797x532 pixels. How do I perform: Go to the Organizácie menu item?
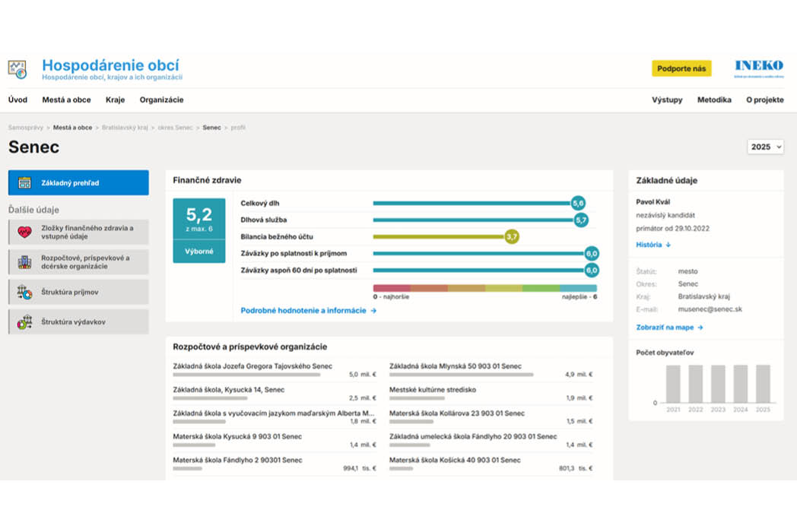coord(162,100)
